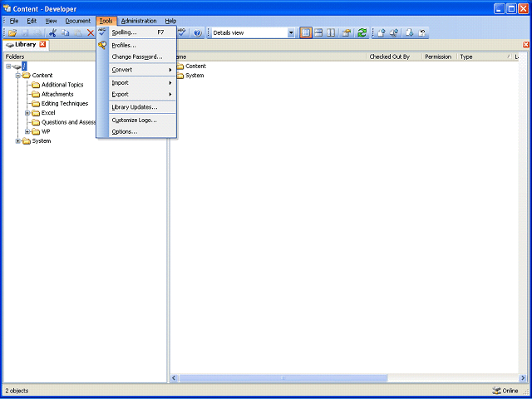Click the Cancel Check Out icon

point(421,33)
